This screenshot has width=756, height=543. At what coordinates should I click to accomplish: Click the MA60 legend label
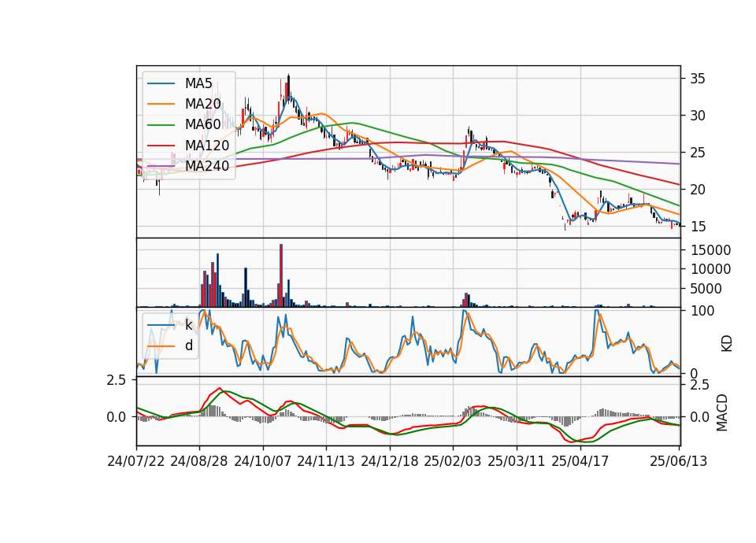(202, 124)
